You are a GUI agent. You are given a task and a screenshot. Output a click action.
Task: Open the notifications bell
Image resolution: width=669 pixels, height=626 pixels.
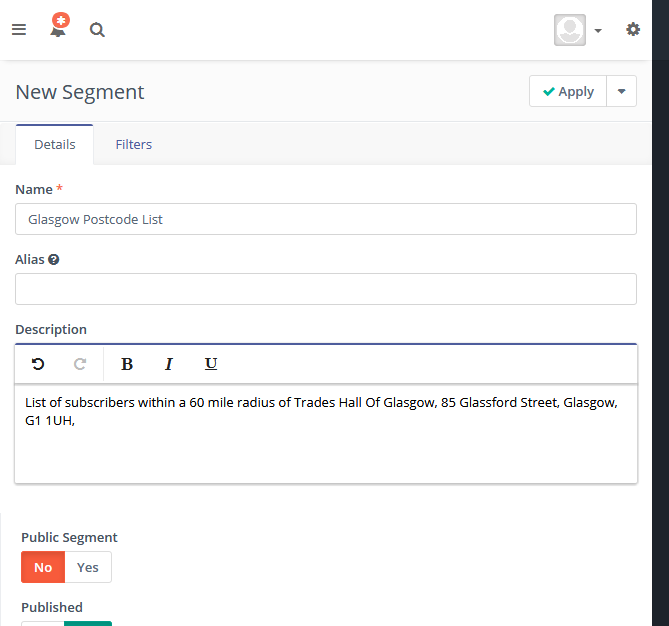point(58,26)
